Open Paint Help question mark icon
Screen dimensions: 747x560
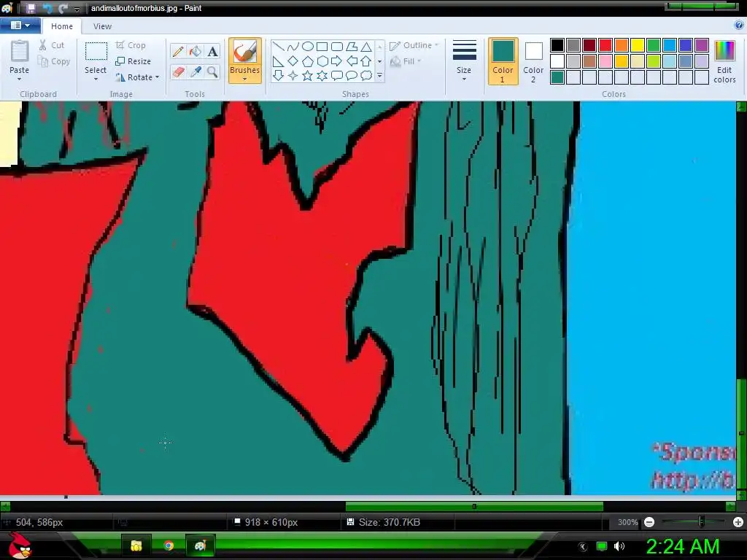coord(738,26)
